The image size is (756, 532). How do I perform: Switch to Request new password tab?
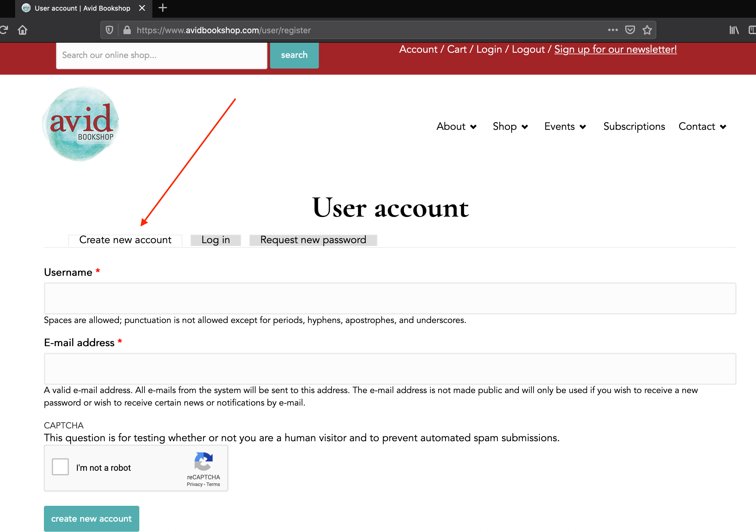tap(313, 240)
